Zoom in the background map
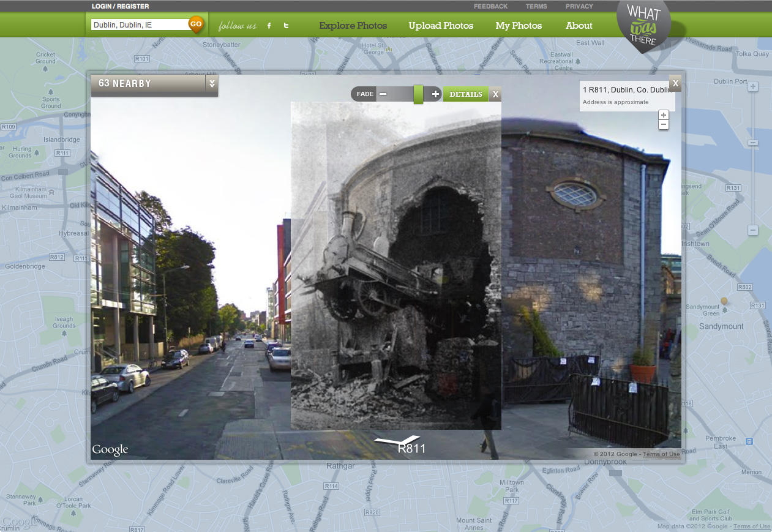 [753, 87]
